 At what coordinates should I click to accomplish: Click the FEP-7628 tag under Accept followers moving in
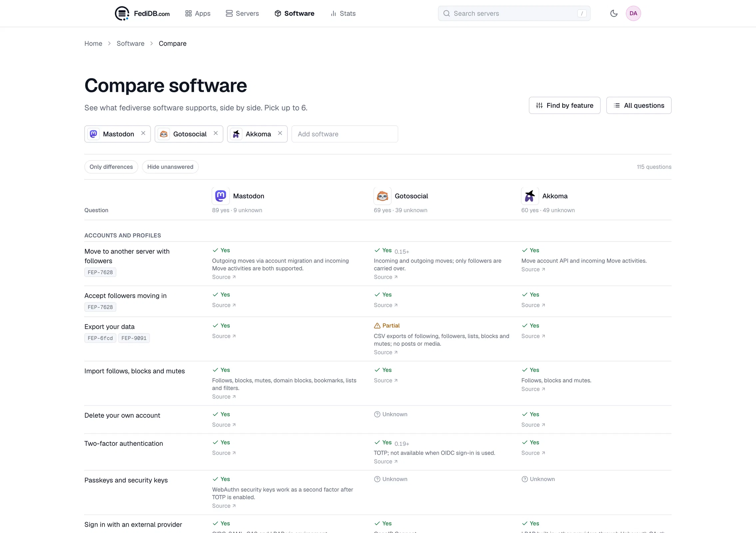100,307
